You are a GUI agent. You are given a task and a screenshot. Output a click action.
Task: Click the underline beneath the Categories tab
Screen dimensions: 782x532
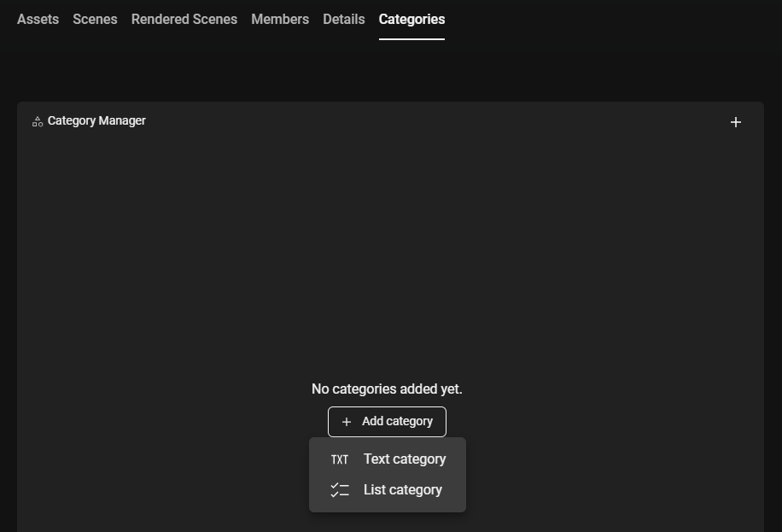(411, 38)
